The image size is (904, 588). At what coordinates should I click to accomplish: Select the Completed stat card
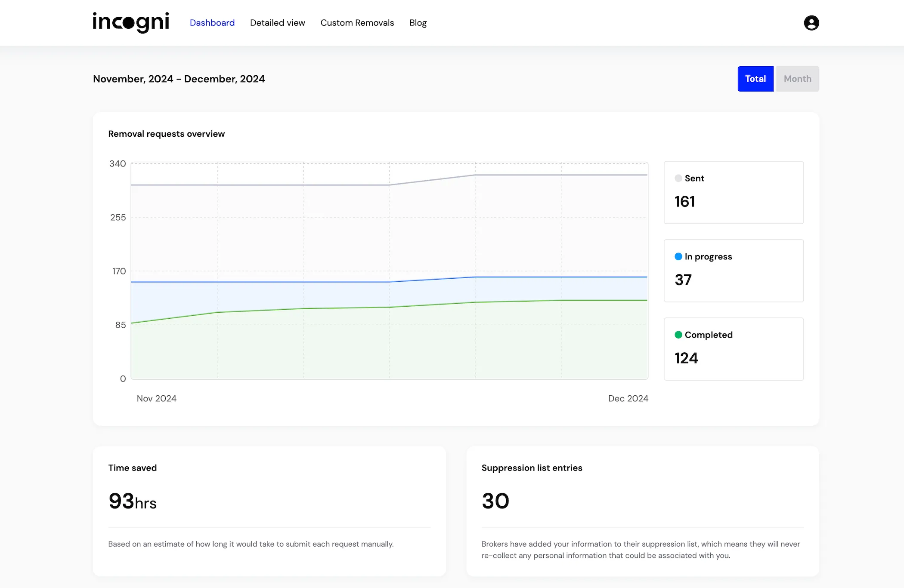point(734,349)
